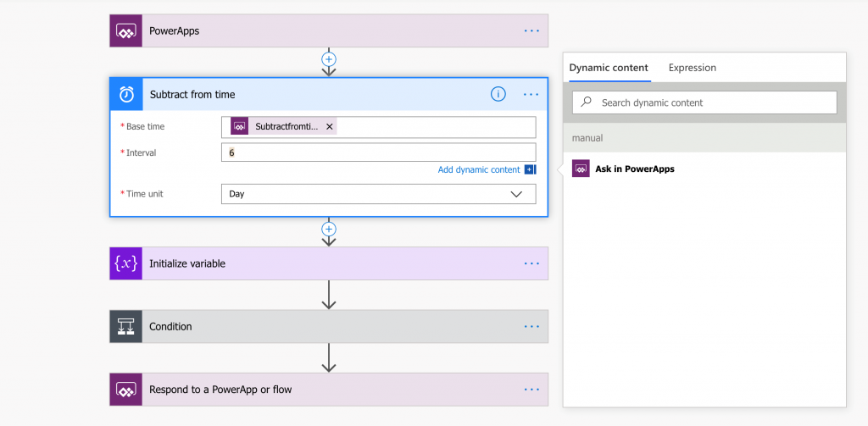Select the Dynamic content tab

click(x=609, y=68)
